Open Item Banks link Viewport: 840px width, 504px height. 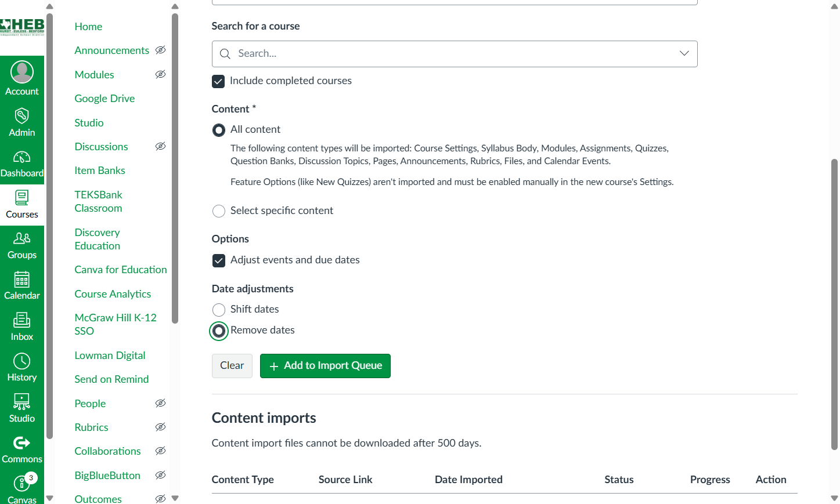point(100,171)
